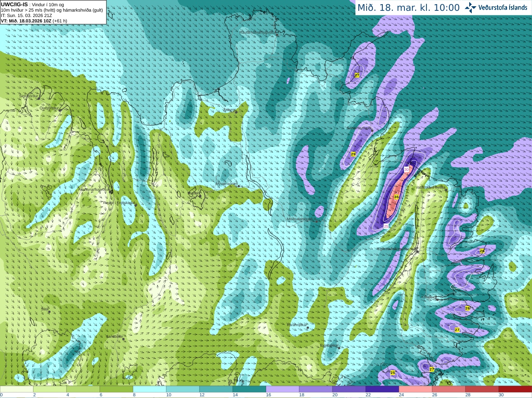
Task: Click the Sáta station label
Action: [x=44, y=309]
